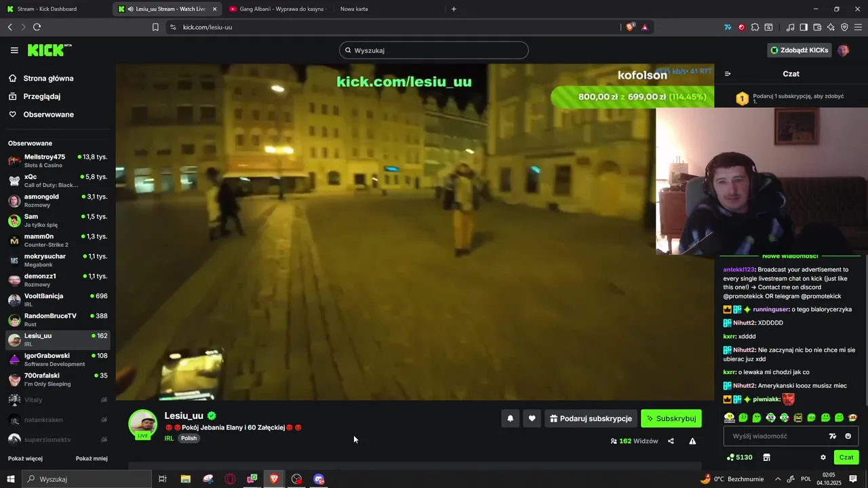Click the Polish language tag
The height and width of the screenshot is (488, 868).
pyautogui.click(x=189, y=439)
